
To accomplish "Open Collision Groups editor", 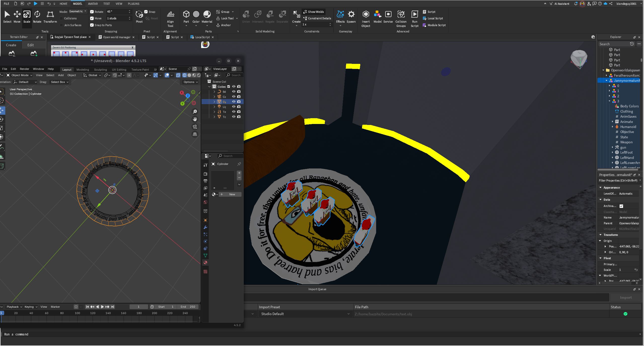I will [401, 19].
